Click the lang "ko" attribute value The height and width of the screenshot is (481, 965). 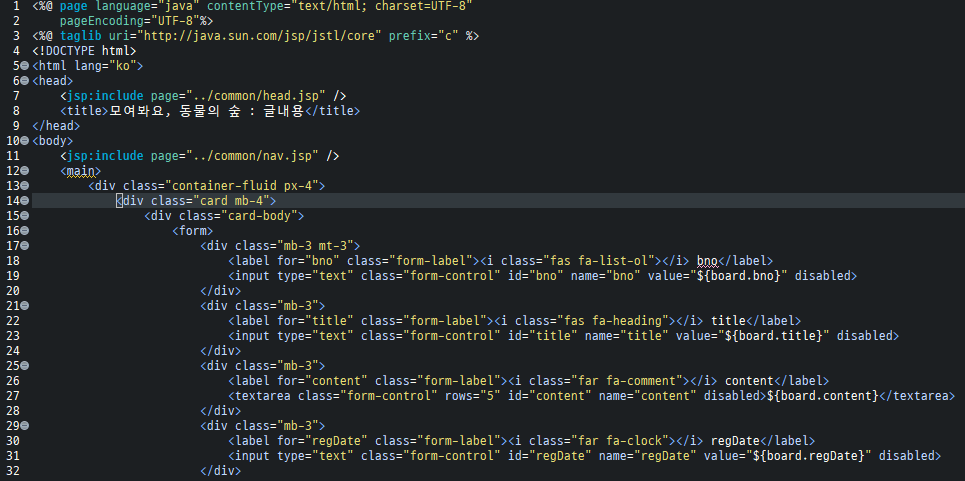pos(123,66)
